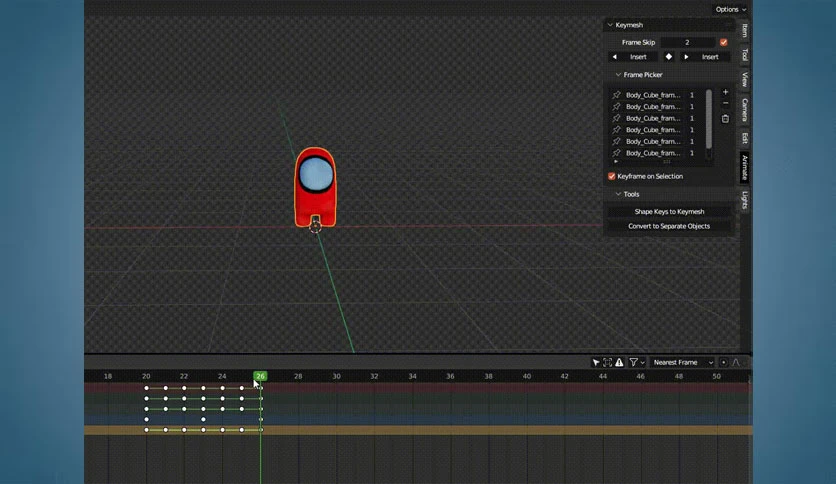Toggle the Frame Skip checkbox
836x484 pixels.
click(x=724, y=42)
